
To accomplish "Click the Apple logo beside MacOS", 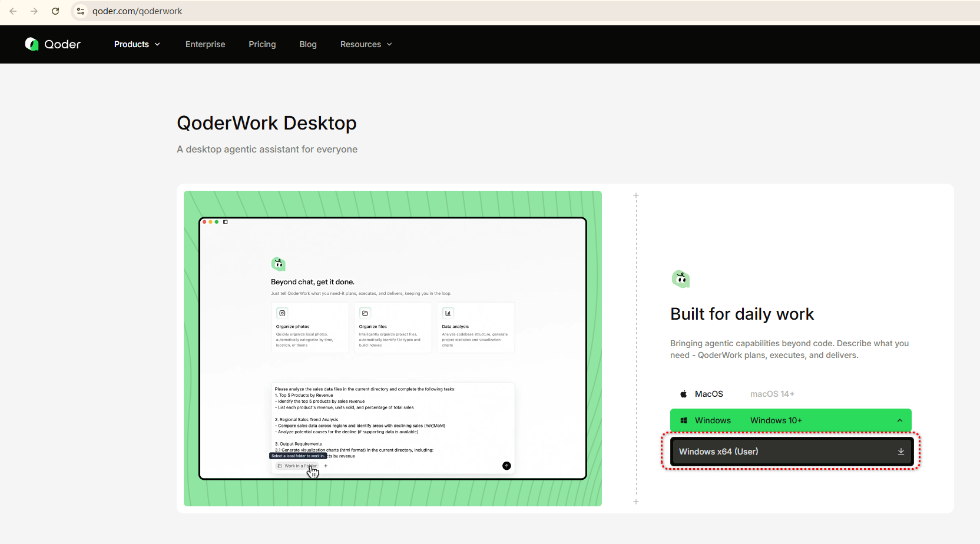I will [x=683, y=394].
